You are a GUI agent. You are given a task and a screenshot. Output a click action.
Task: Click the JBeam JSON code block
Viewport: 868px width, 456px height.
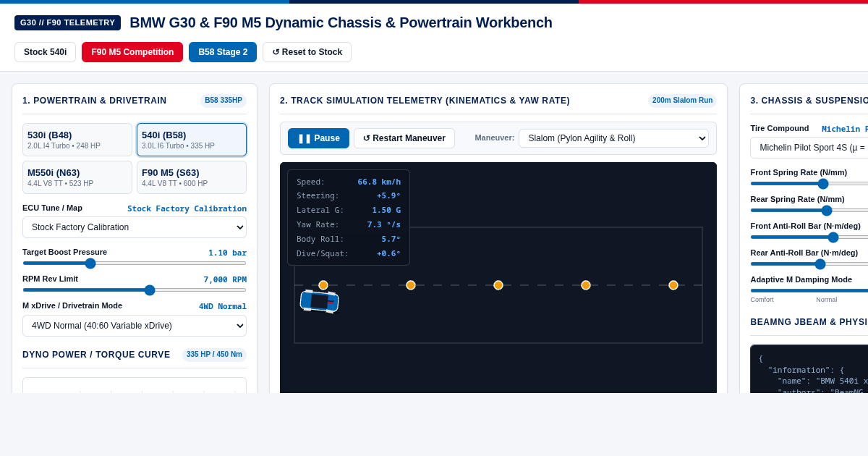point(809,369)
